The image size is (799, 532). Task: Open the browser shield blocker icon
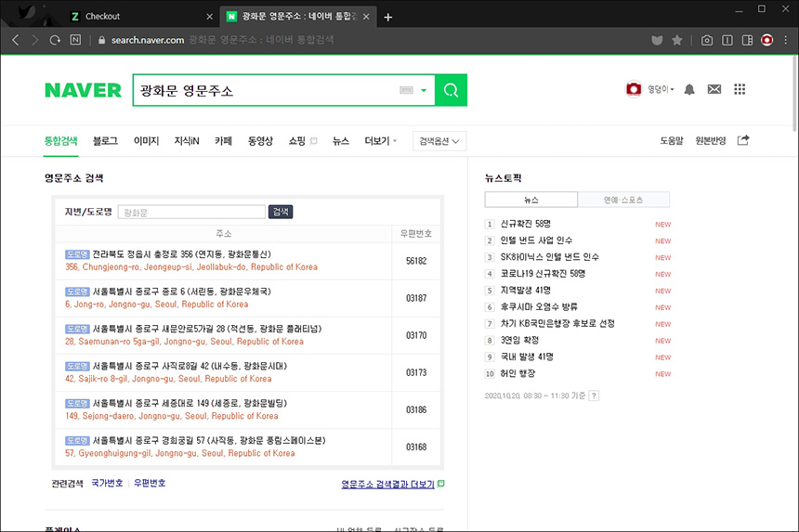click(657, 40)
